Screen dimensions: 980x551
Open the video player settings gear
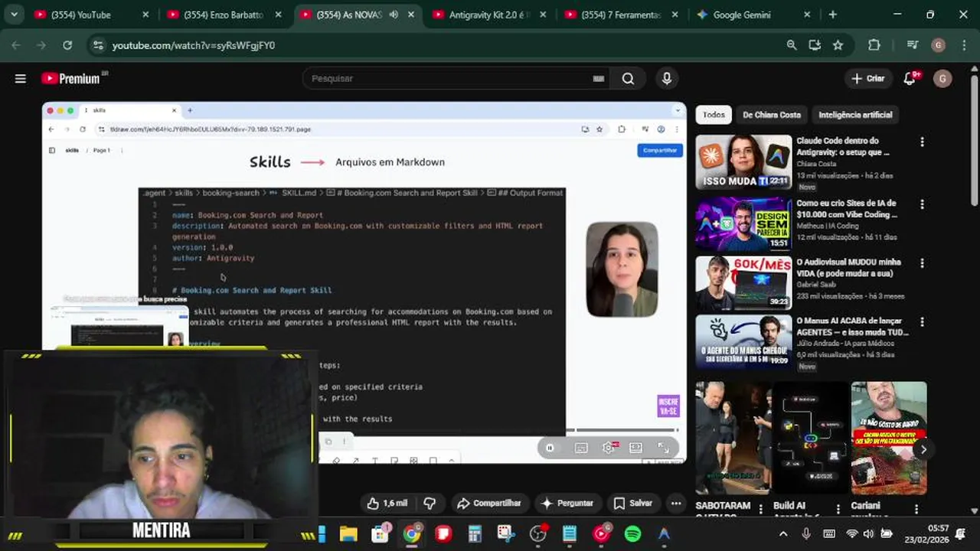pos(609,448)
